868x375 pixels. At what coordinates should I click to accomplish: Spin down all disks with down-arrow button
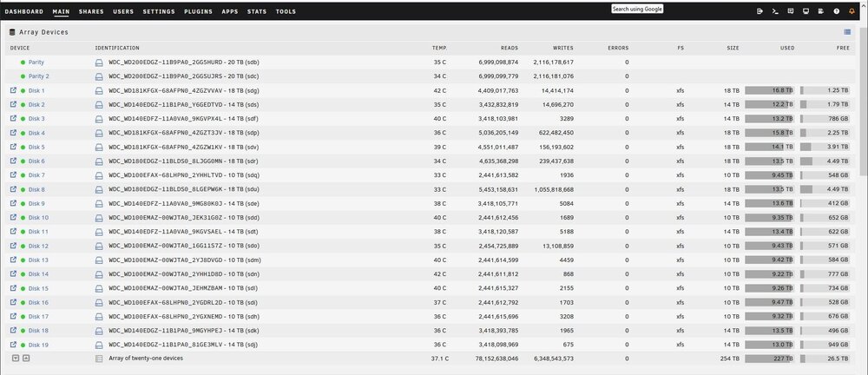click(x=16, y=359)
